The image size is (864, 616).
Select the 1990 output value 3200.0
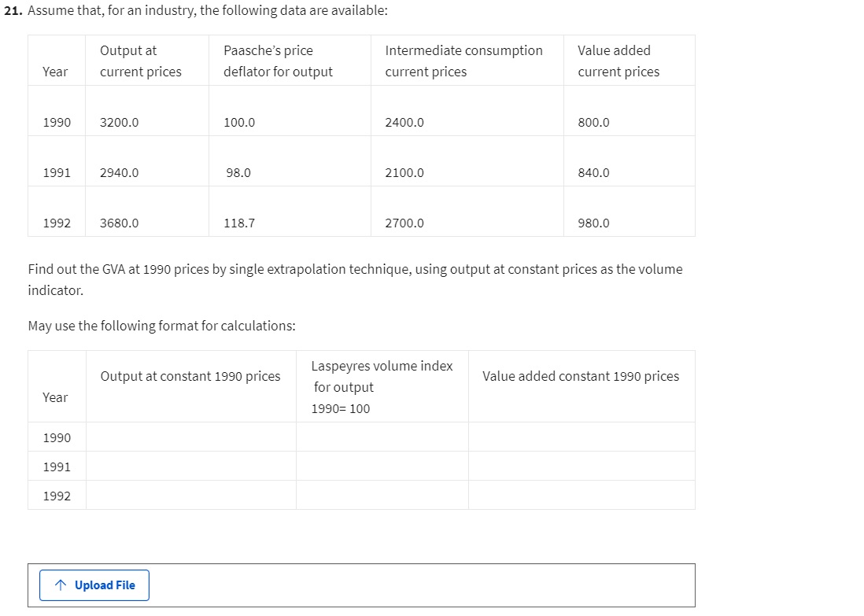click(x=120, y=123)
